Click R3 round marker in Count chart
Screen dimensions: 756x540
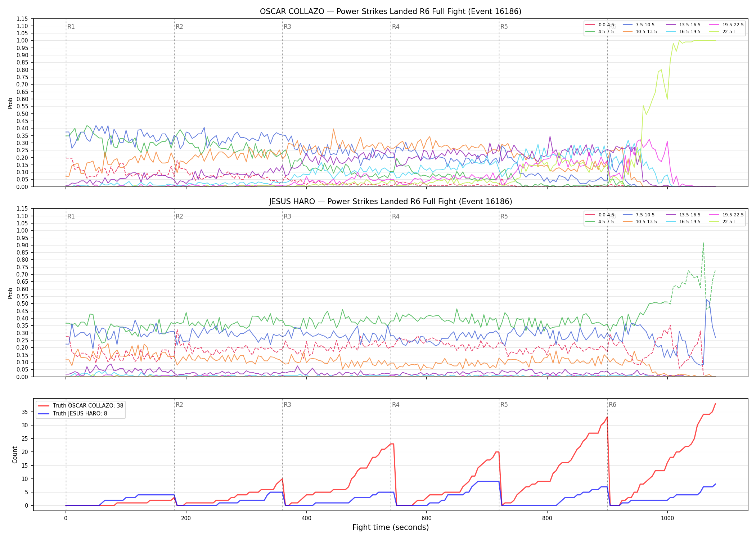pos(287,405)
